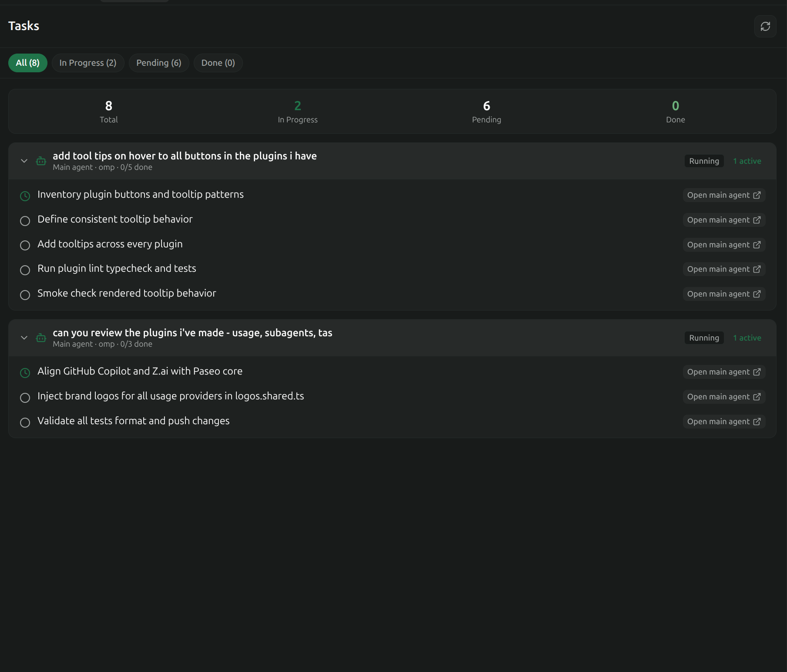Click external-link icon in Smoke check row

757,294
